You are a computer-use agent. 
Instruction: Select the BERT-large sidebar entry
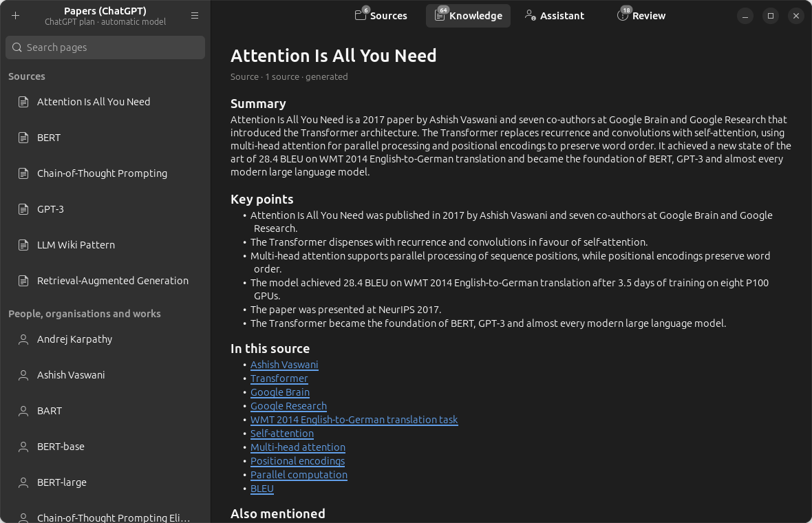coord(105,482)
